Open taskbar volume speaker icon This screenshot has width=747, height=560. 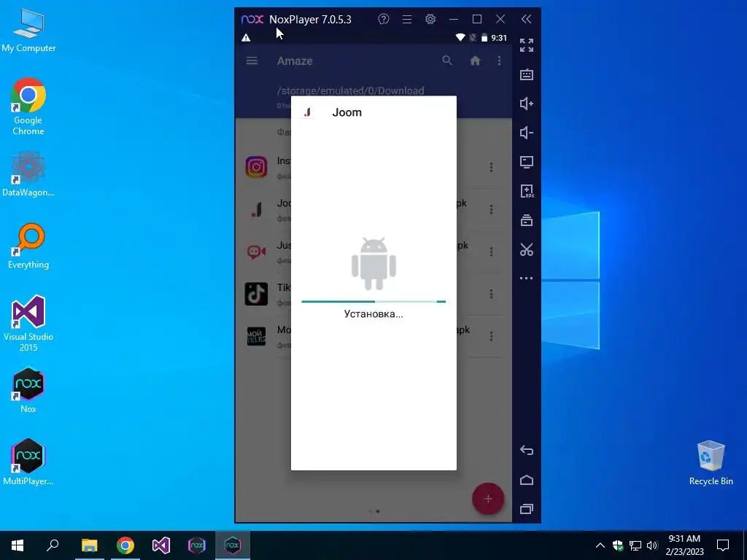point(652,545)
